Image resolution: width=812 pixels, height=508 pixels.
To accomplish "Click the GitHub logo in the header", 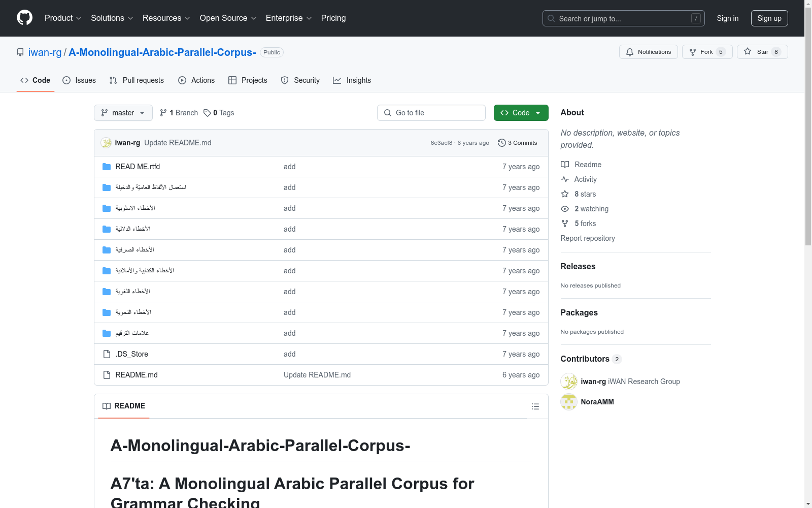I will tap(24, 18).
